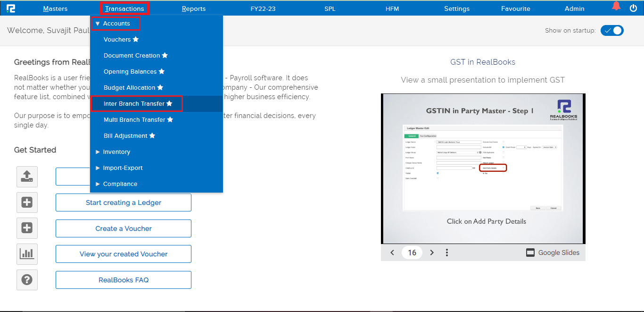
Task: Select Inter Branch Transfer menu item
Action: pos(134,104)
